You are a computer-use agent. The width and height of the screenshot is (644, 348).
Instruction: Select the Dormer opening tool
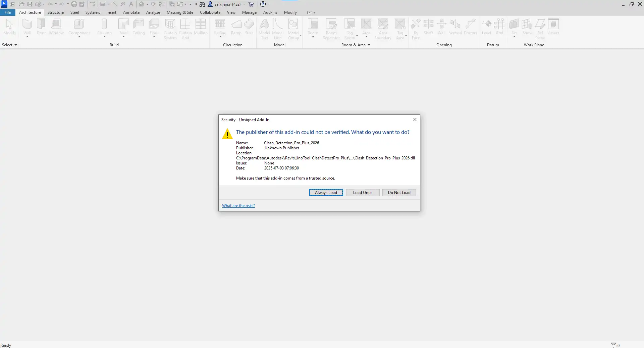point(471,27)
